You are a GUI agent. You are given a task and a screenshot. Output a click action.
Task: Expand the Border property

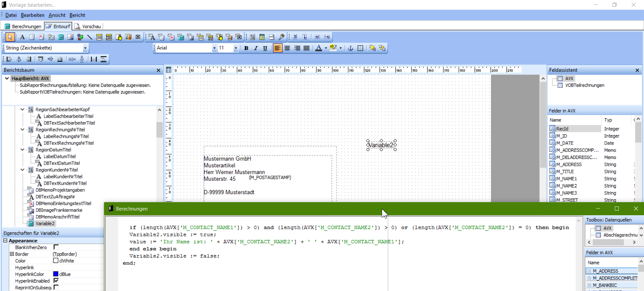[x=12, y=254]
